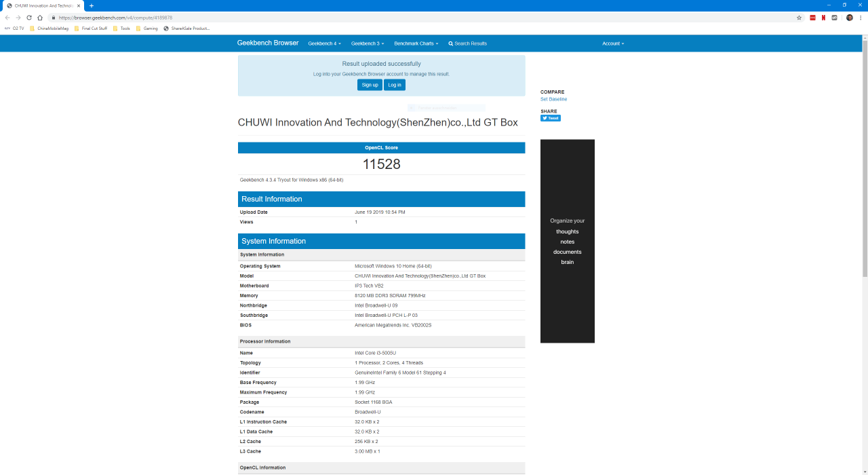The width and height of the screenshot is (868, 475).
Task: Go to Geekbench Browser home link
Action: (268, 43)
